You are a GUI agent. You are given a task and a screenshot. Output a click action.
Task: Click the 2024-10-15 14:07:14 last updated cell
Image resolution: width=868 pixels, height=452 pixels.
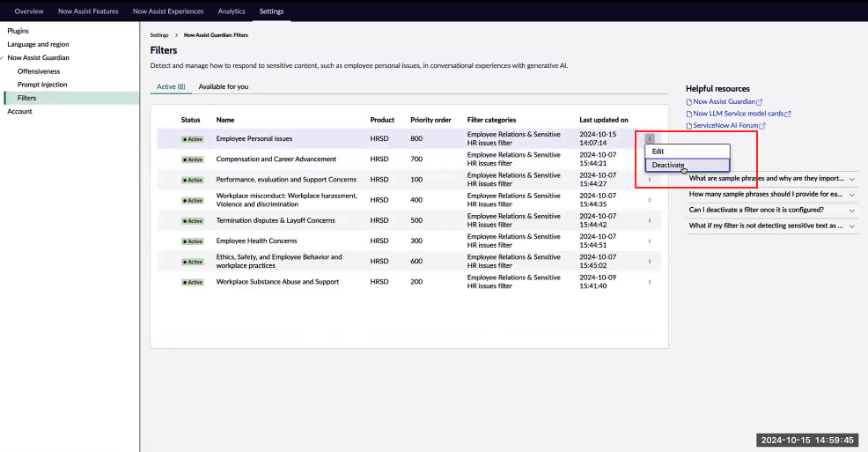pyautogui.click(x=598, y=138)
